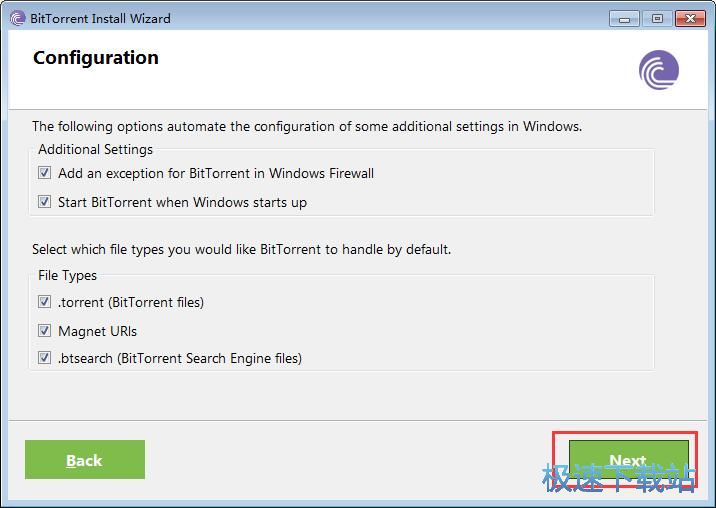Click the BitTorrent icon in the title bar

(17, 19)
